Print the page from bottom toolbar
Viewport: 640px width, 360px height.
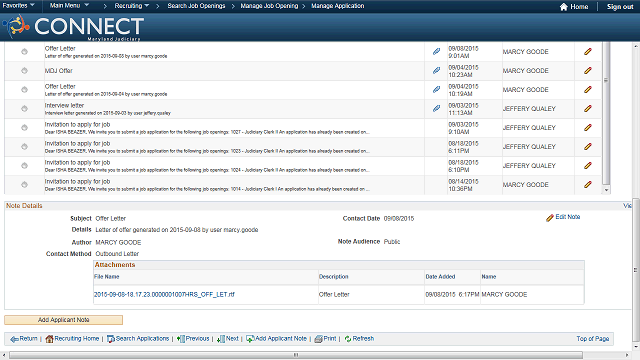pos(330,338)
